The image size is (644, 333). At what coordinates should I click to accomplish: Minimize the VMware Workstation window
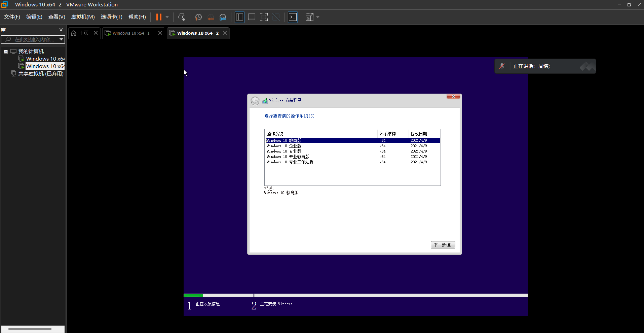tap(619, 4)
